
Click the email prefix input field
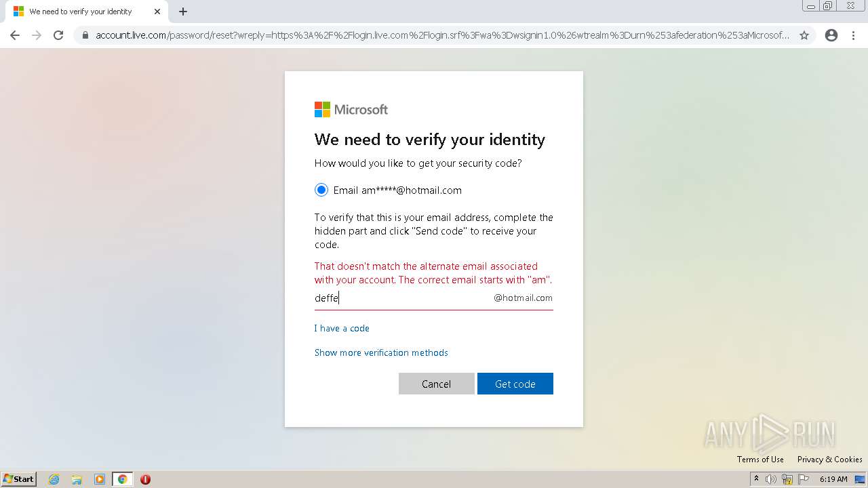coord(403,298)
